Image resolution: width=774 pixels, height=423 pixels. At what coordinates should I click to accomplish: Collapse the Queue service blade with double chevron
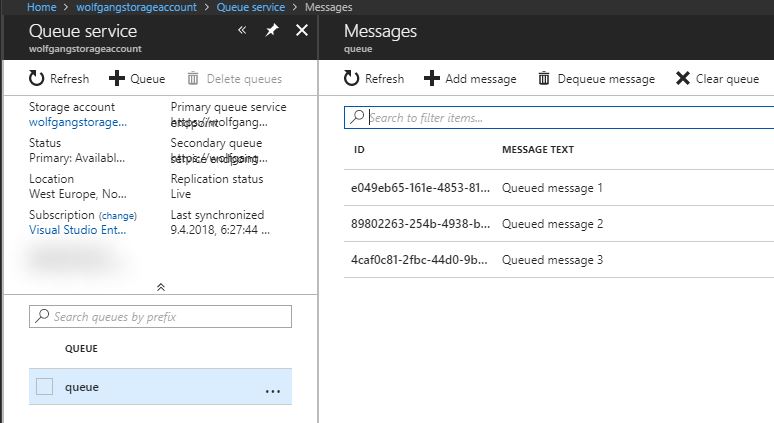[x=242, y=31]
